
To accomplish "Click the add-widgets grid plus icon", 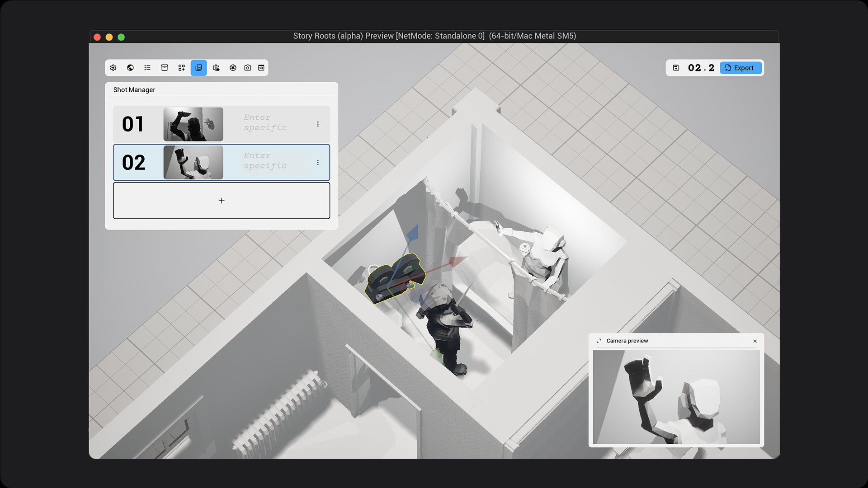I will (x=181, y=68).
